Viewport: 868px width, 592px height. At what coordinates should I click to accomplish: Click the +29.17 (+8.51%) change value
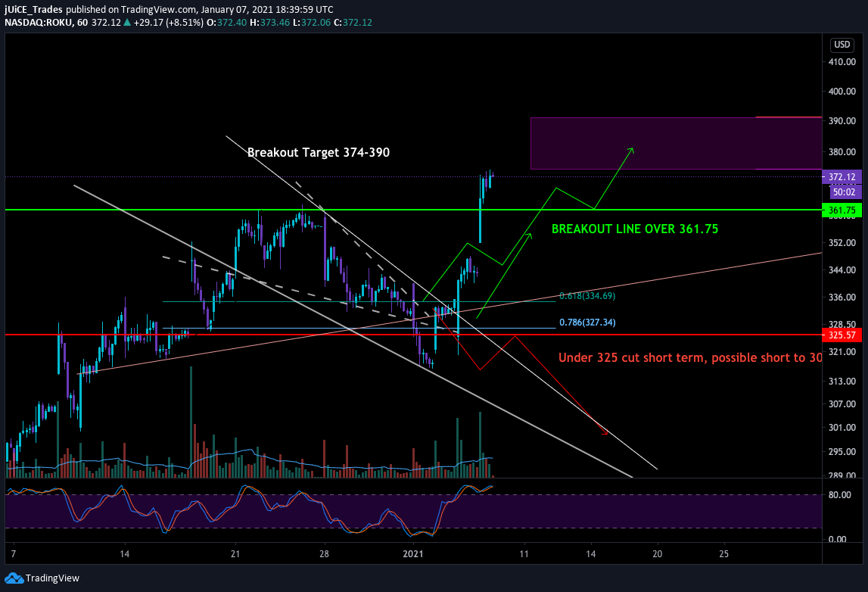[168, 23]
